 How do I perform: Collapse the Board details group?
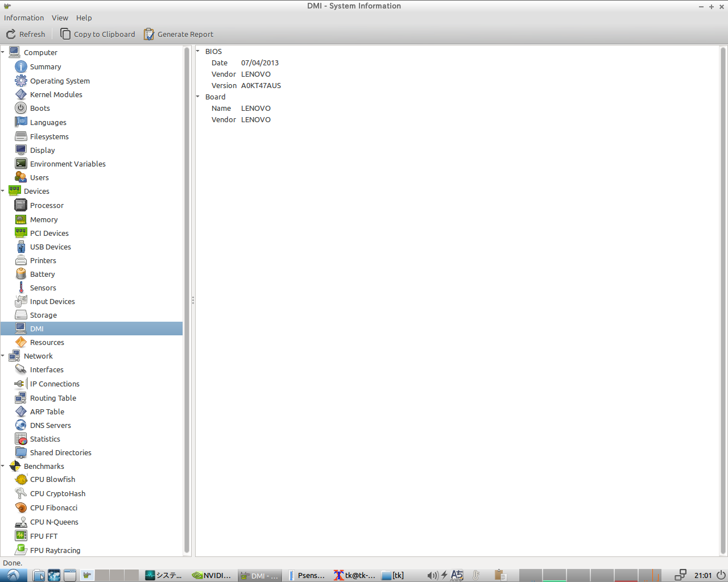pyautogui.click(x=198, y=97)
